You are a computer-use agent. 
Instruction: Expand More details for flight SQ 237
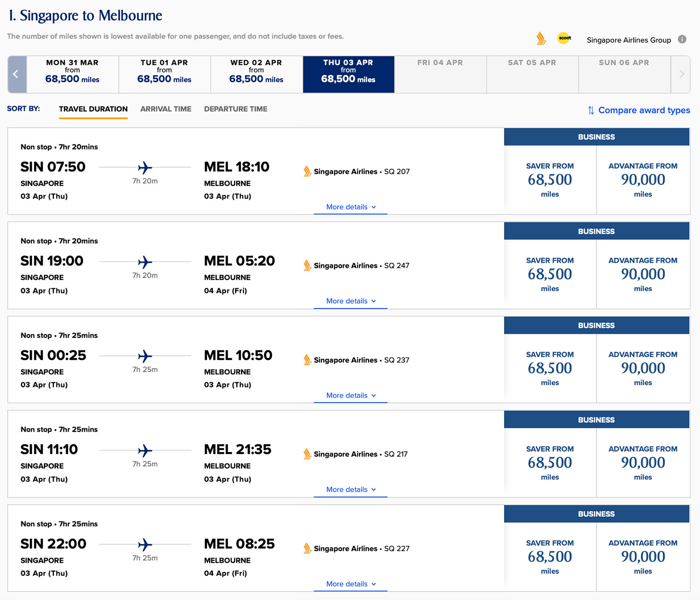[x=350, y=395]
